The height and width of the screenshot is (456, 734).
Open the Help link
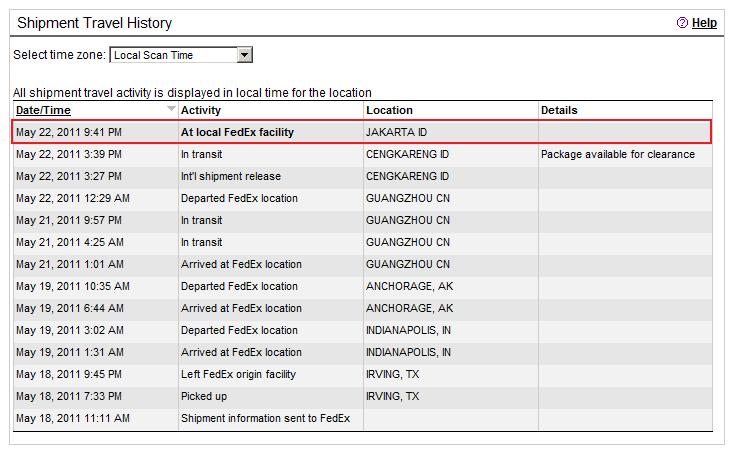(704, 23)
